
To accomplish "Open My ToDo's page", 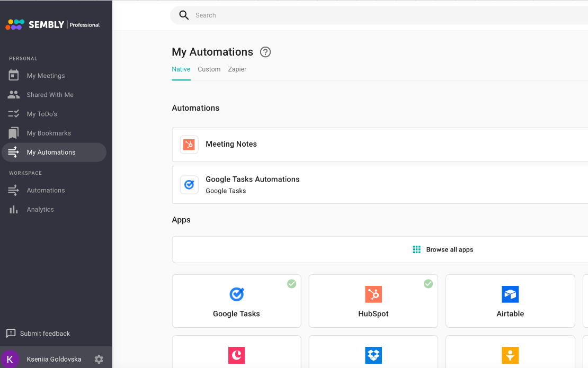I will (42, 114).
